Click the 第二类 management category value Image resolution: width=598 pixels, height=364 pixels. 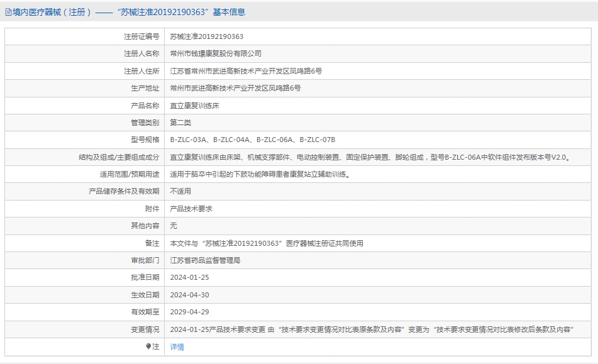(x=180, y=123)
